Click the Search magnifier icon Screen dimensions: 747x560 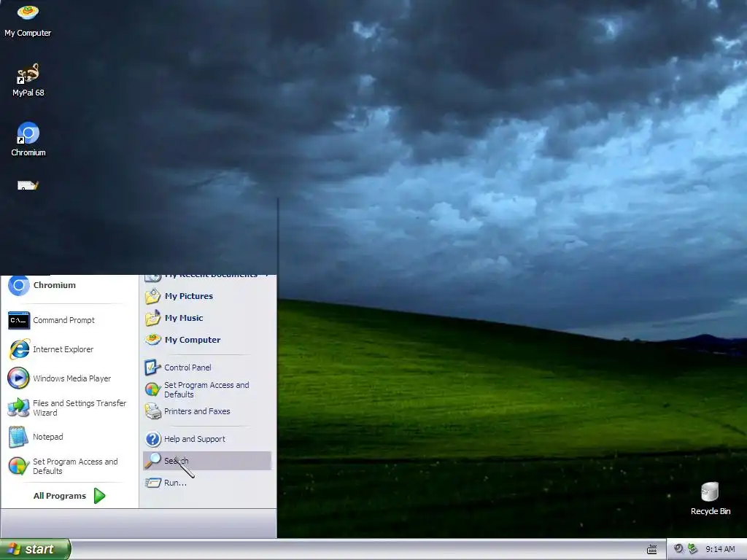click(153, 461)
